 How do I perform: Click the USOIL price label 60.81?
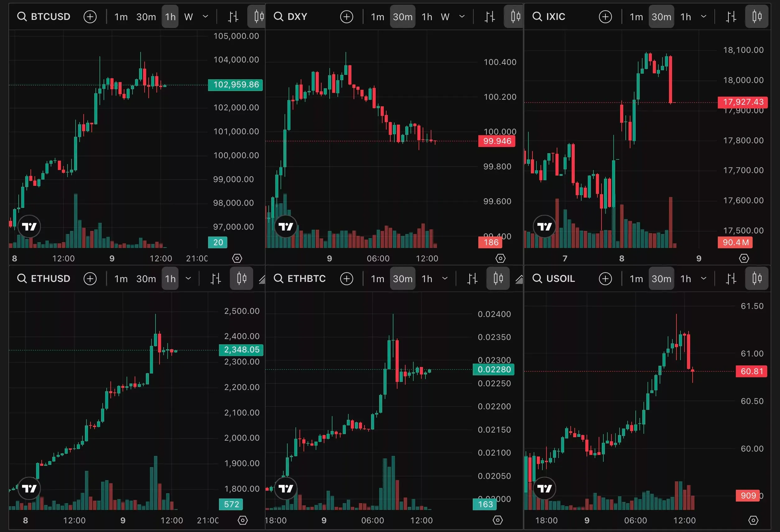(x=751, y=371)
